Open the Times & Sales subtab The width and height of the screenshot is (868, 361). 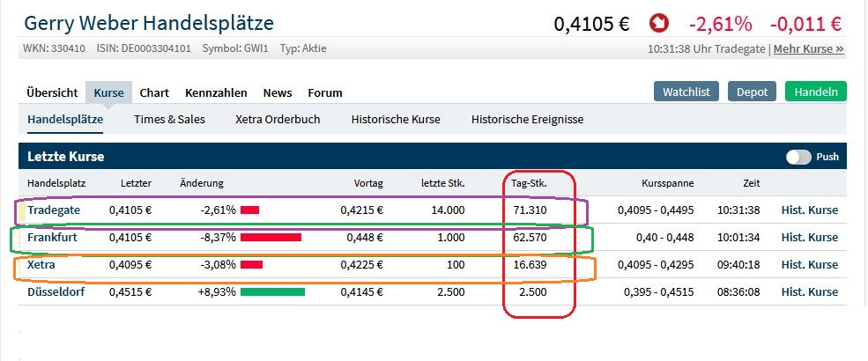tap(169, 119)
